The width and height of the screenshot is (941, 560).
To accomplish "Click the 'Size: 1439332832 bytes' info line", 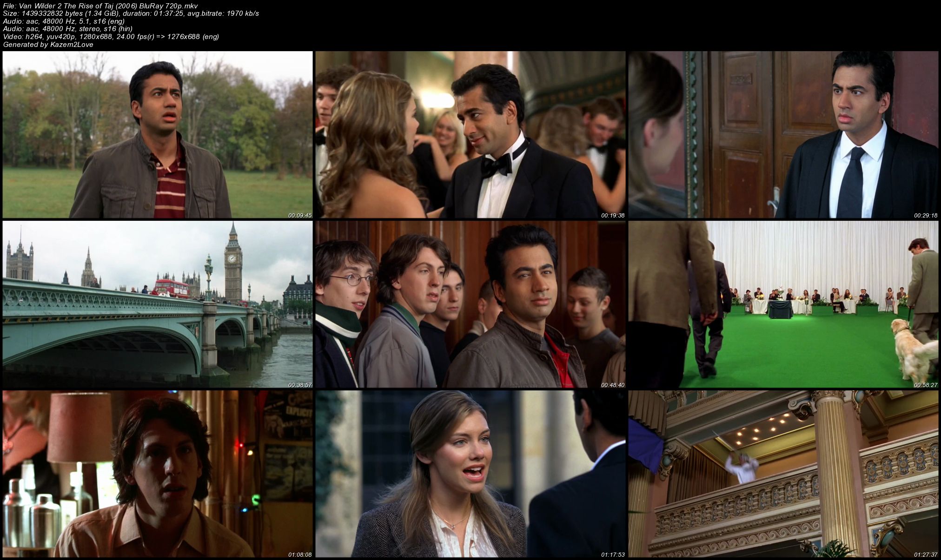I will pos(131,13).
